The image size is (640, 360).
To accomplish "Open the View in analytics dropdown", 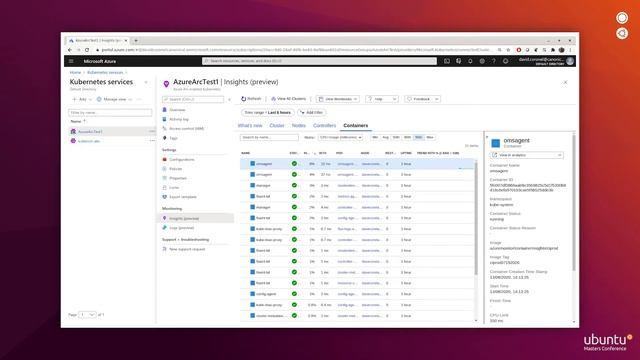I will pos(527,155).
